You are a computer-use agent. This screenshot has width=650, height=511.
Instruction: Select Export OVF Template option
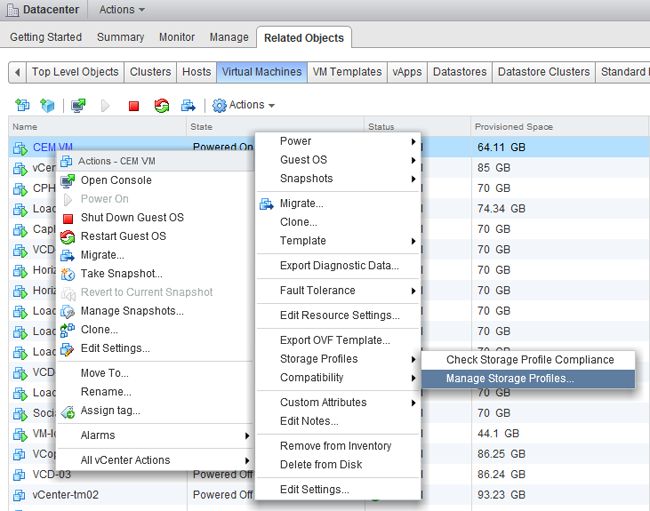point(335,341)
